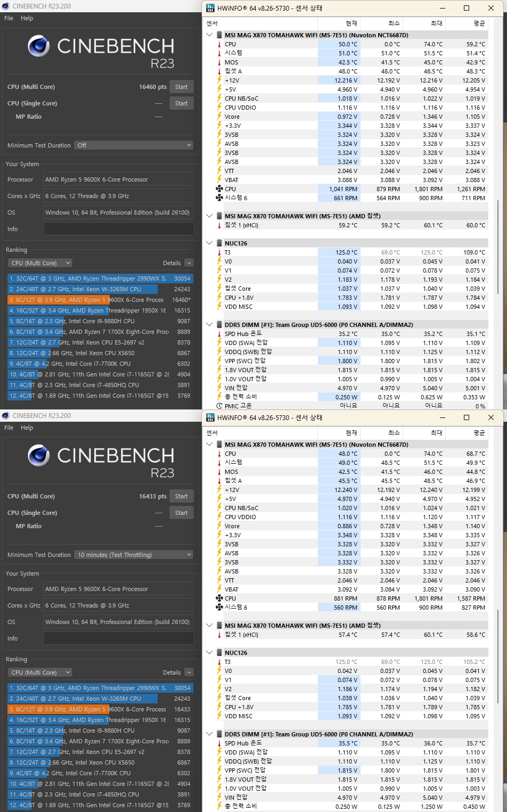Image resolution: width=507 pixels, height=812 pixels.
Task: Click thermometer icon on CPU 50.0 °C row
Action: [x=219, y=44]
